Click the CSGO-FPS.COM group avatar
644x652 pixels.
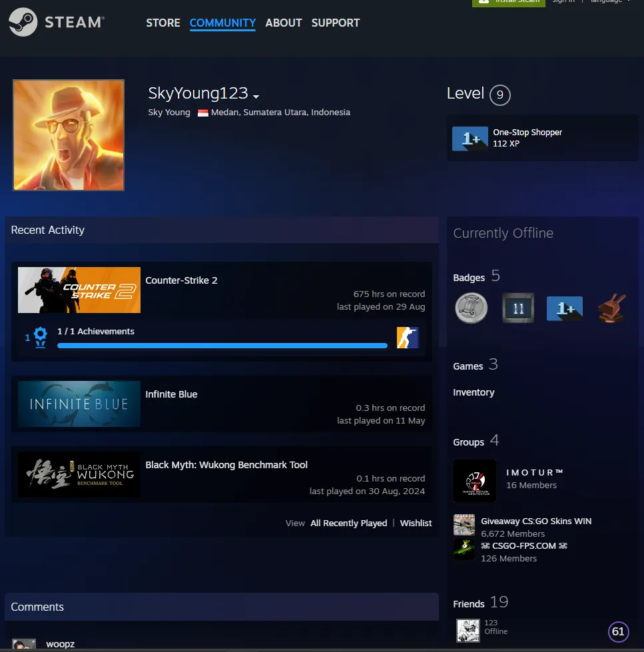click(464, 549)
